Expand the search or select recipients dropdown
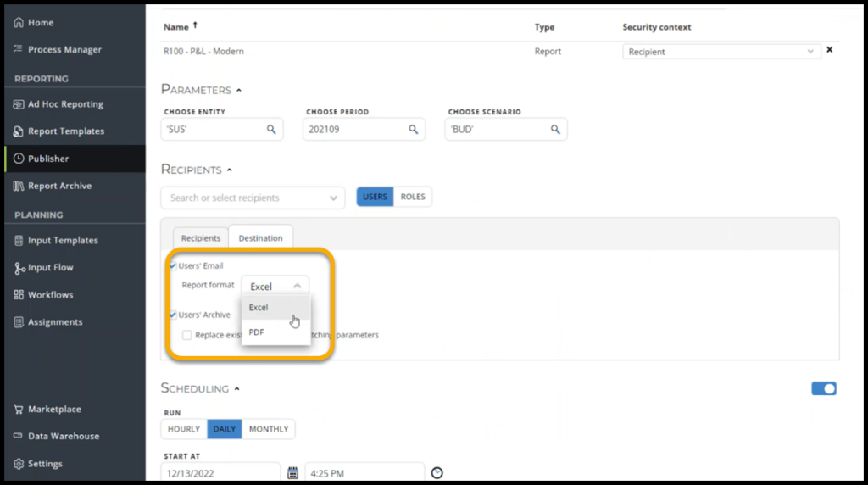 (x=333, y=198)
